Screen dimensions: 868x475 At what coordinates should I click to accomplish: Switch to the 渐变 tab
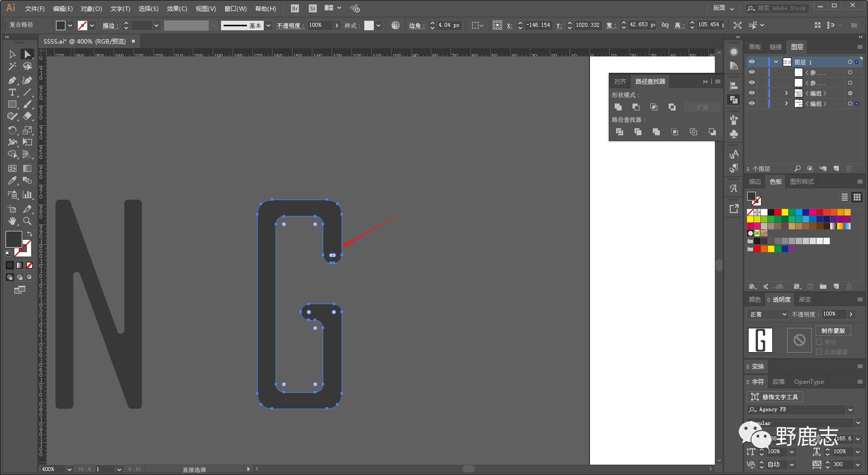click(x=805, y=300)
